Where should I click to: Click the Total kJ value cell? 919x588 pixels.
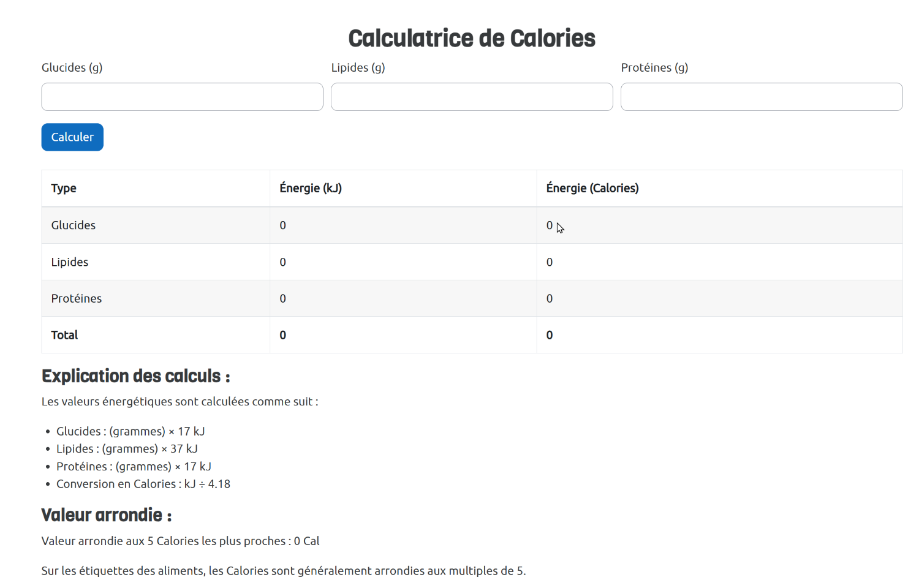(x=283, y=335)
